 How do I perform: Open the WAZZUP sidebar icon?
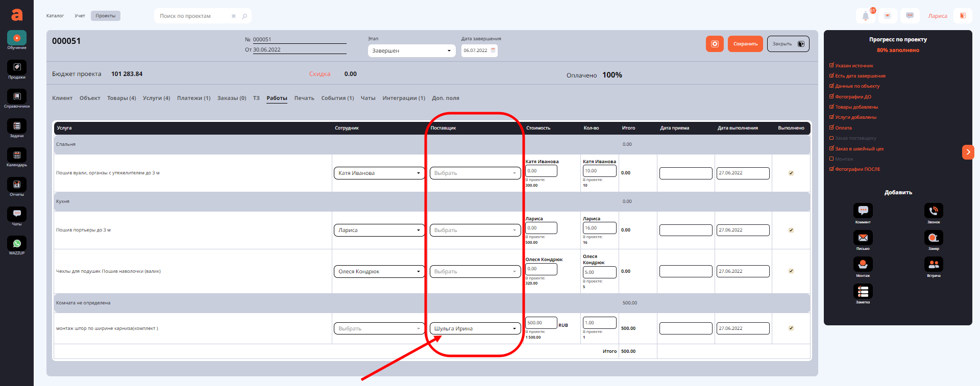point(17,245)
